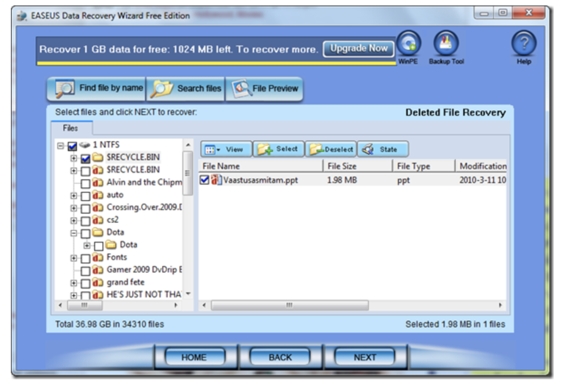Sort by Modification column header
This screenshot has width=571, height=392.
[x=481, y=166]
